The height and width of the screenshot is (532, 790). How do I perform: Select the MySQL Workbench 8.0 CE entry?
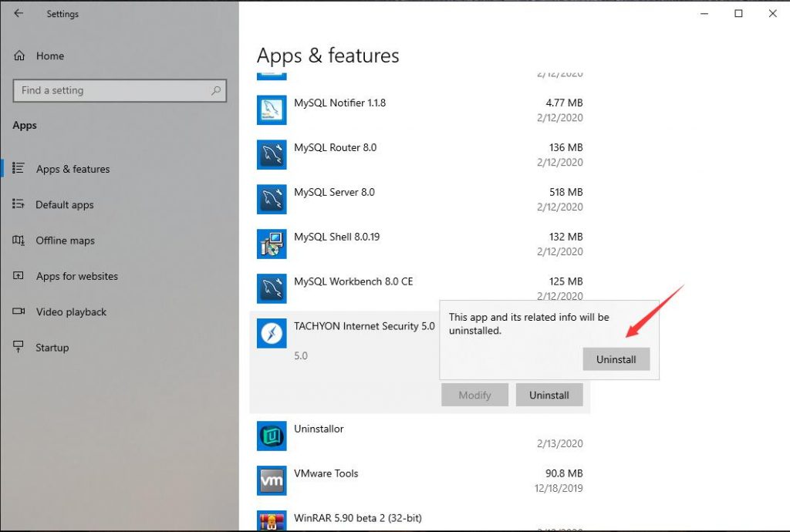point(353,281)
